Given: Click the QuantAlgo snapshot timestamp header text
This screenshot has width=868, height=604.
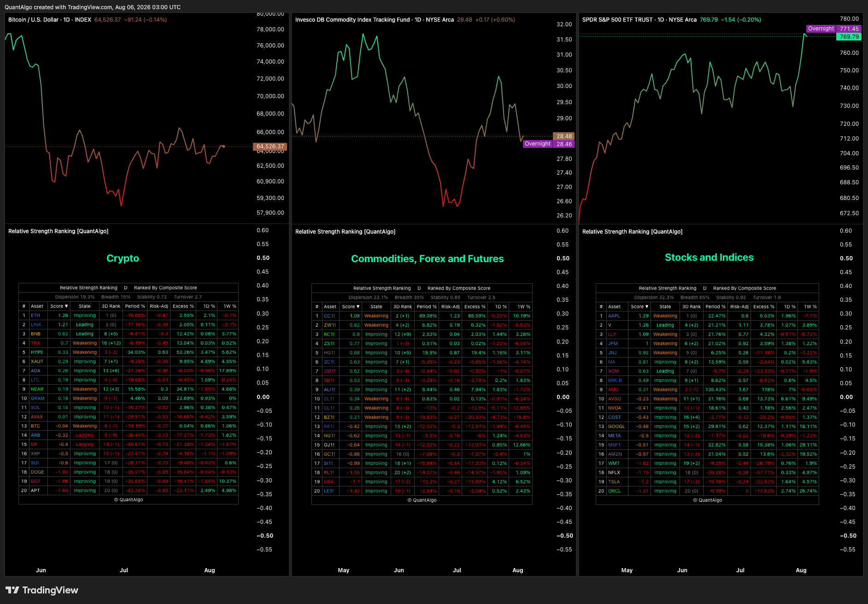Looking at the screenshot, I should 93,7.
